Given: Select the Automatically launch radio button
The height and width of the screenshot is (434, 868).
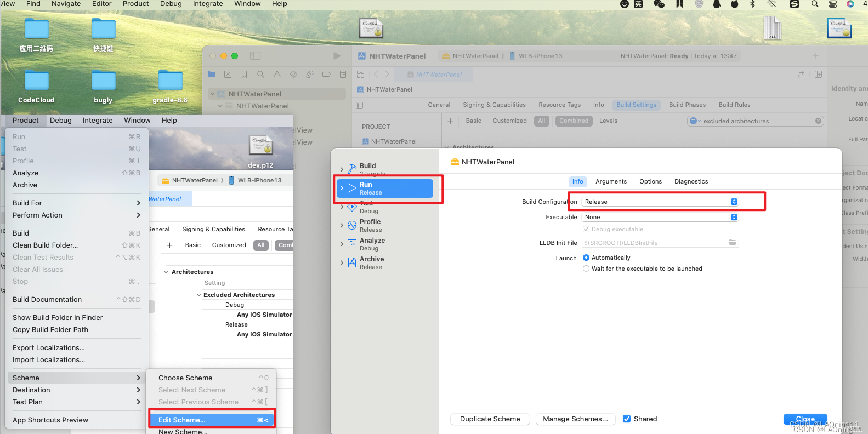Looking at the screenshot, I should point(586,258).
